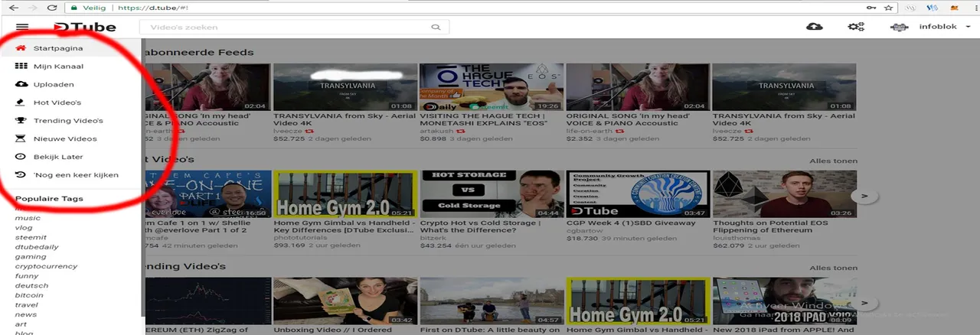Click the Mijn Kanaal grid icon
Screen dimensions: 980x335
(21, 67)
